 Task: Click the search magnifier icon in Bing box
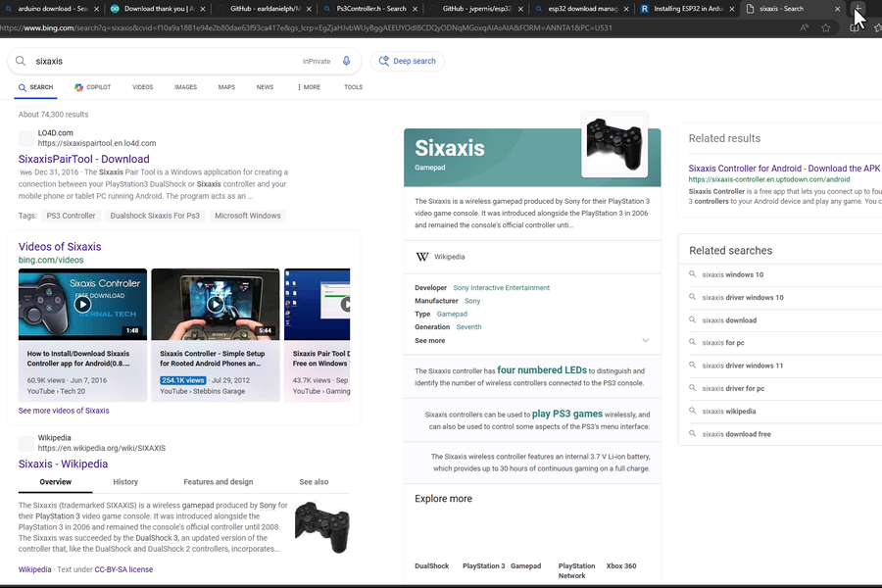tap(21, 61)
